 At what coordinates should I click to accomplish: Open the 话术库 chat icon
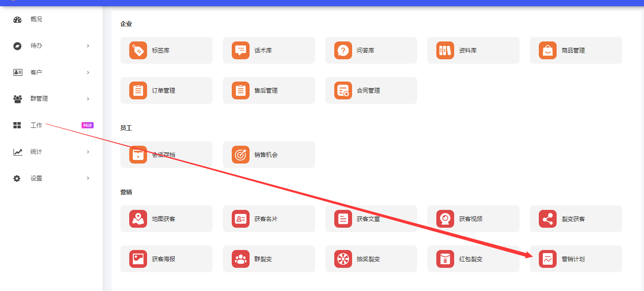(241, 50)
